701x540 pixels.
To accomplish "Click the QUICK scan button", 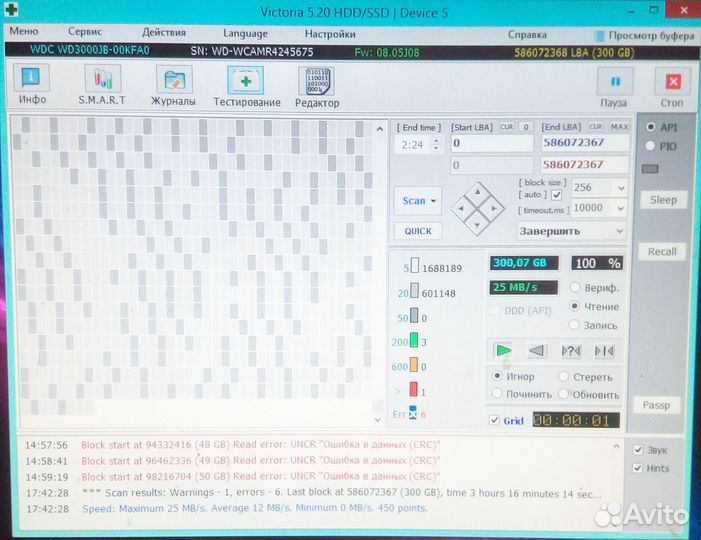I will 418,230.
